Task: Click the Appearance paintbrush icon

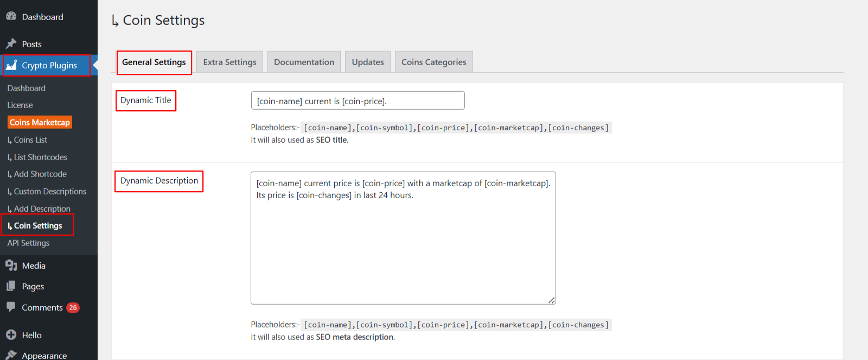Action: [x=11, y=355]
